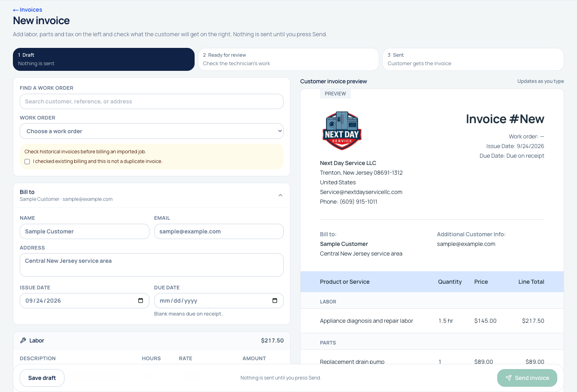The height and width of the screenshot is (392, 577).
Task: Click the Product or Service column header
Action: [x=345, y=282]
